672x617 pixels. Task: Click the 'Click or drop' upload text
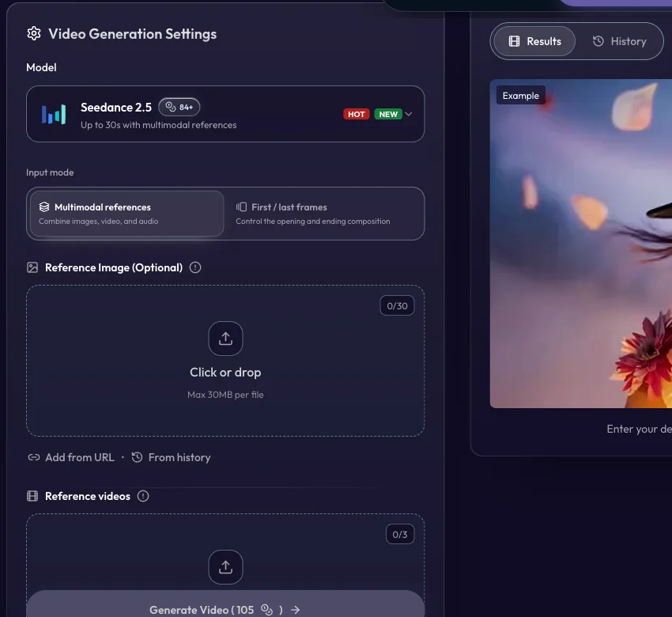pyautogui.click(x=225, y=372)
